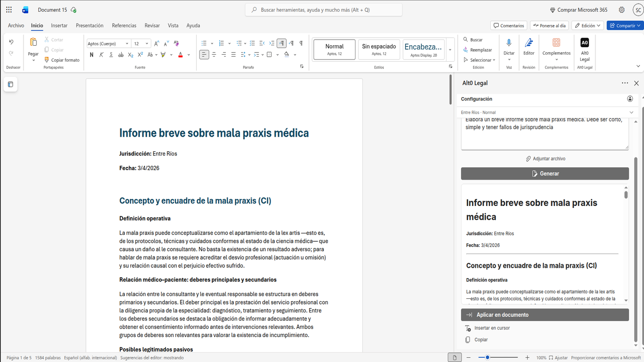Viewport: 644px width, 362px height.
Task: Click Aplicar en documento
Action: [x=545, y=314]
